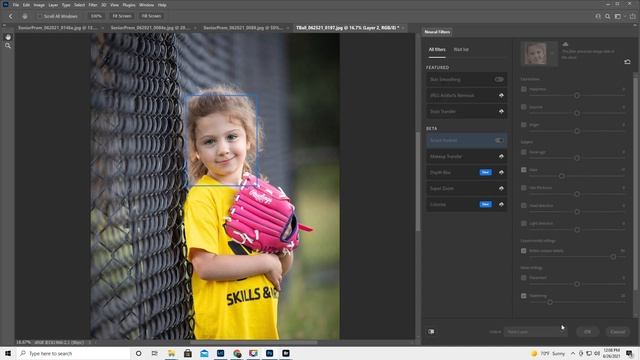
Task: Open Chrome from the Windows taskbar
Action: pos(237,353)
